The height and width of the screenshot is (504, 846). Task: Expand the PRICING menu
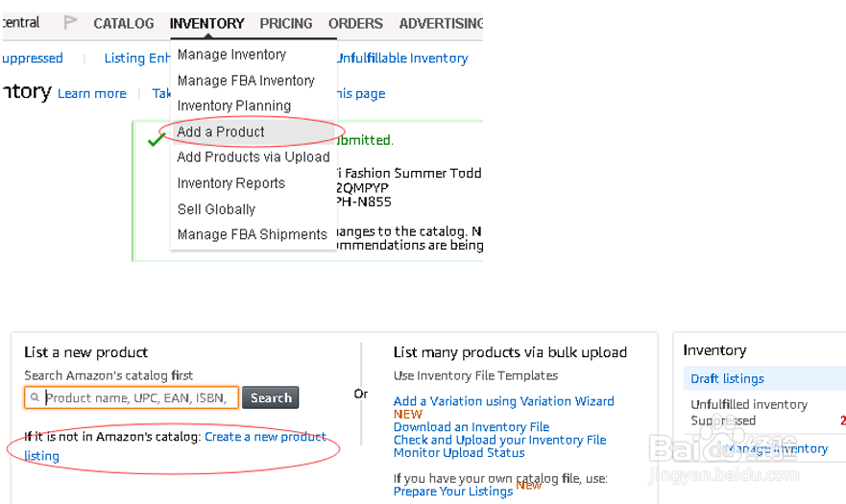(286, 23)
